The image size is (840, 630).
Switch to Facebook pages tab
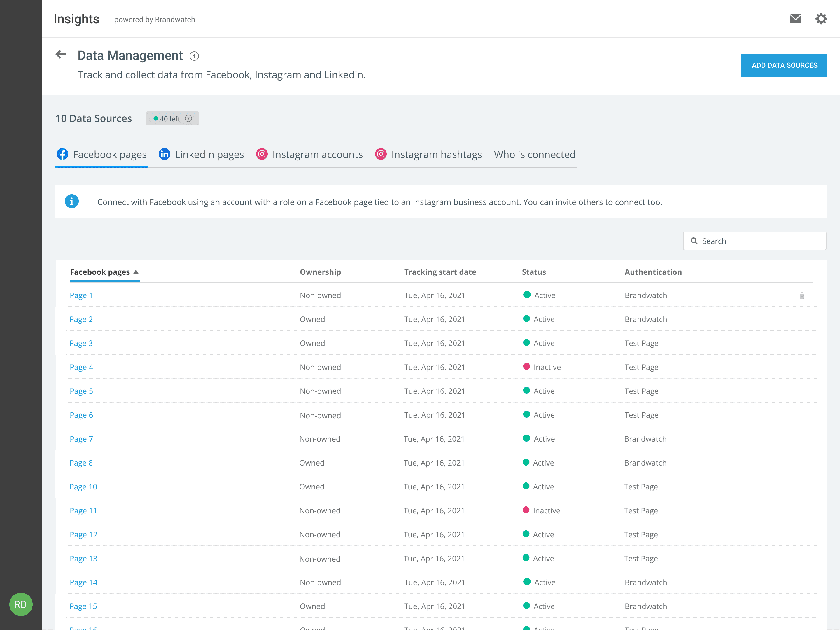pyautogui.click(x=102, y=155)
